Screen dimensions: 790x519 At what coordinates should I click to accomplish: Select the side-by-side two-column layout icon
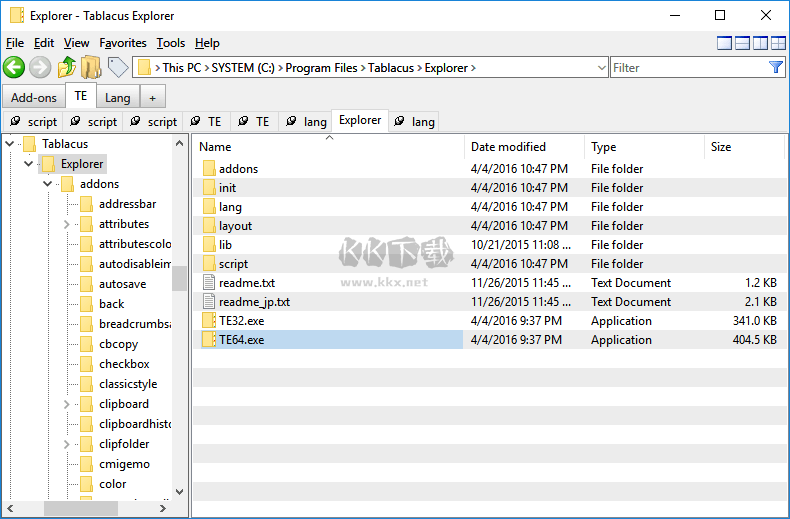pyautogui.click(x=760, y=43)
